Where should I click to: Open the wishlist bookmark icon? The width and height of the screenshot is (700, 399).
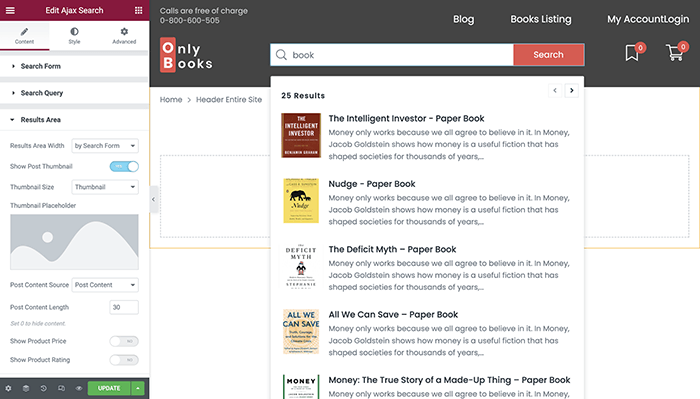click(633, 52)
